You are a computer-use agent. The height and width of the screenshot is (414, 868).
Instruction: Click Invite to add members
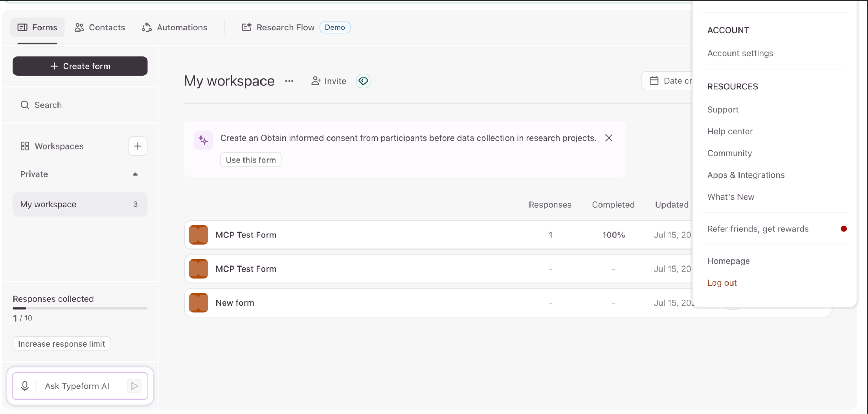329,81
